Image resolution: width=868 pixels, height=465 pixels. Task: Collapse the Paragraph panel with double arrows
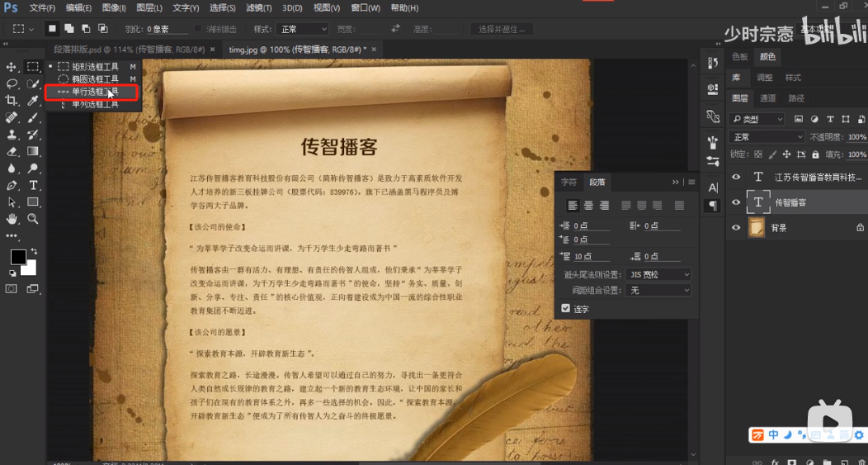(676, 182)
